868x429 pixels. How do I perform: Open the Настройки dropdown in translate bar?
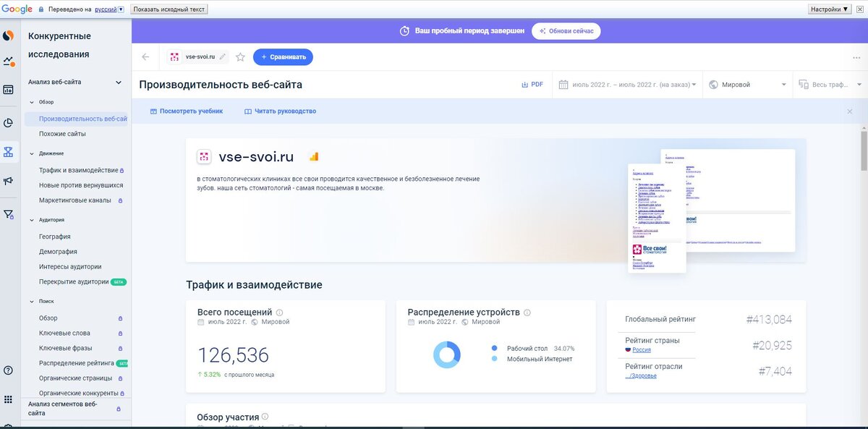pos(829,9)
